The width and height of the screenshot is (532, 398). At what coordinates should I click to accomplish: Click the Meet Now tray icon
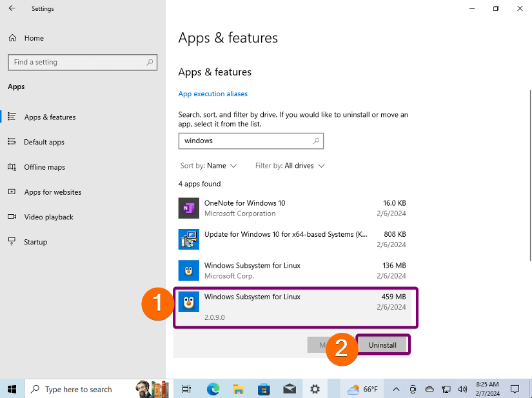(413, 389)
